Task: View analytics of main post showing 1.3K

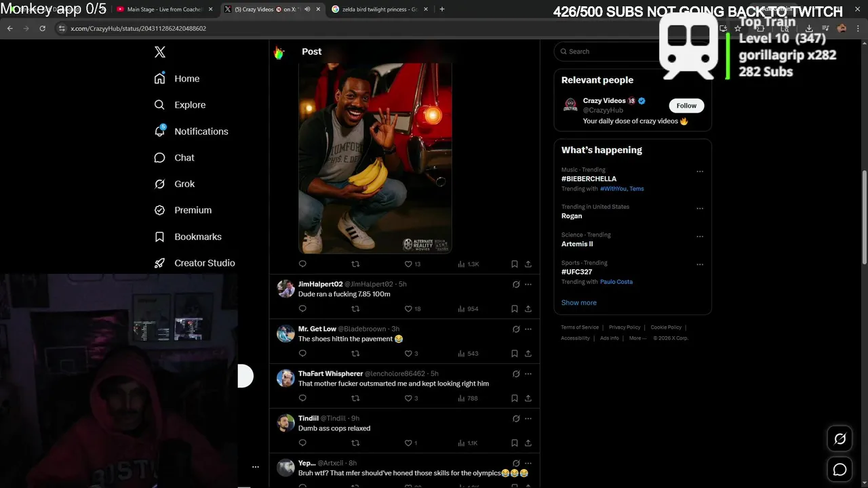Action: tap(468, 264)
